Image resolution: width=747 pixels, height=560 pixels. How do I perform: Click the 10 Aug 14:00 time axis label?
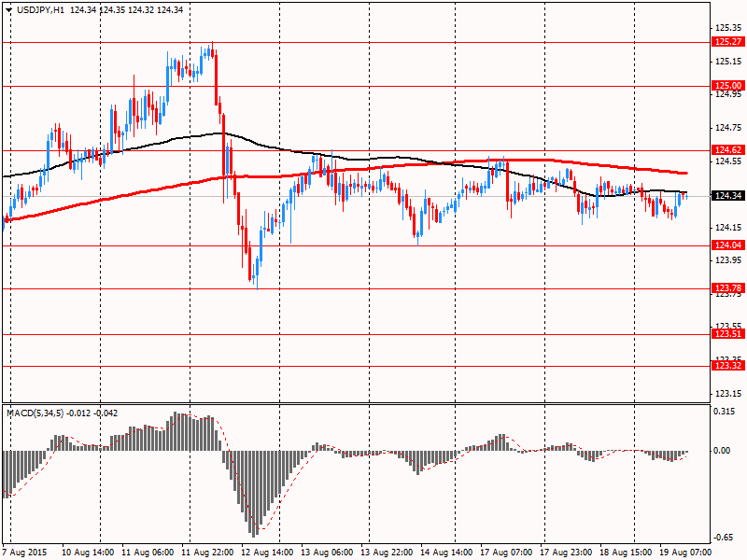pos(88,553)
